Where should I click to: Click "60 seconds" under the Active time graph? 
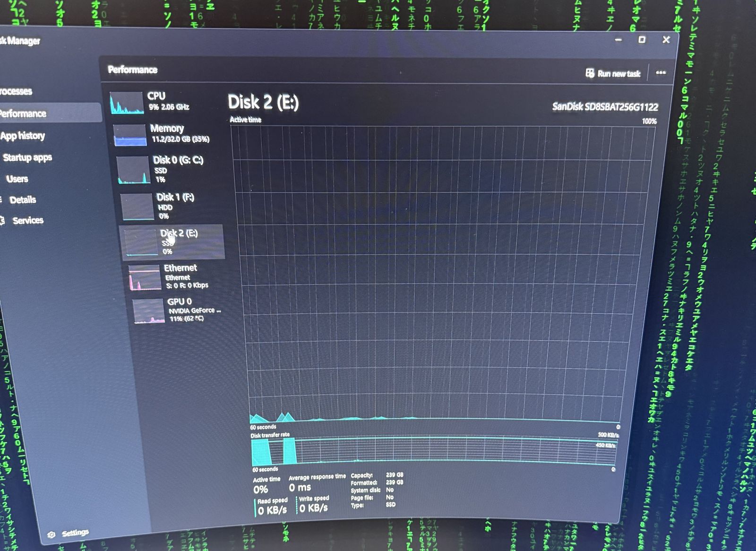click(x=263, y=427)
